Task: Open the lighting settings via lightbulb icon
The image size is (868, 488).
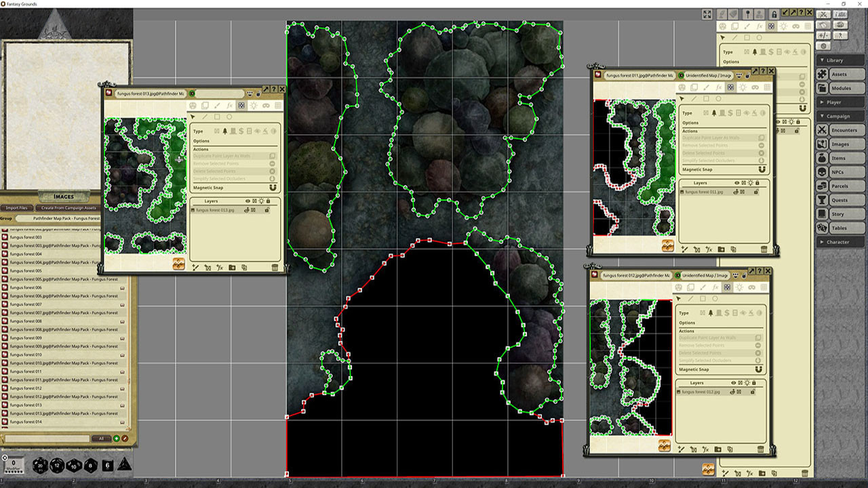Action: pyautogui.click(x=254, y=105)
